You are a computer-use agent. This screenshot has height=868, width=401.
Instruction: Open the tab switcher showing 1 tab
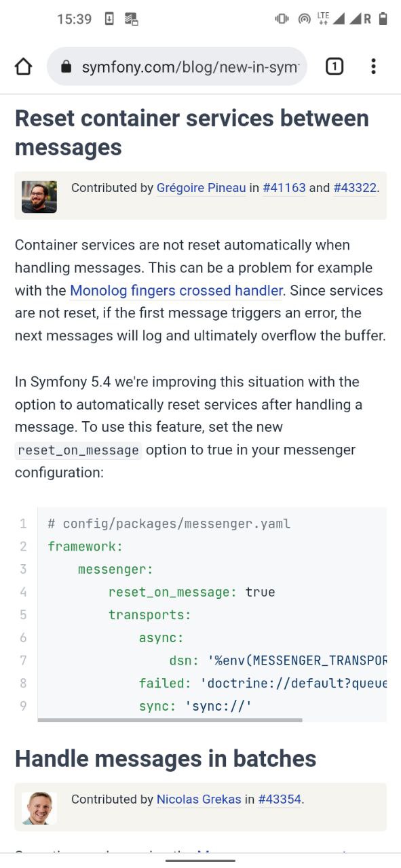(x=335, y=66)
